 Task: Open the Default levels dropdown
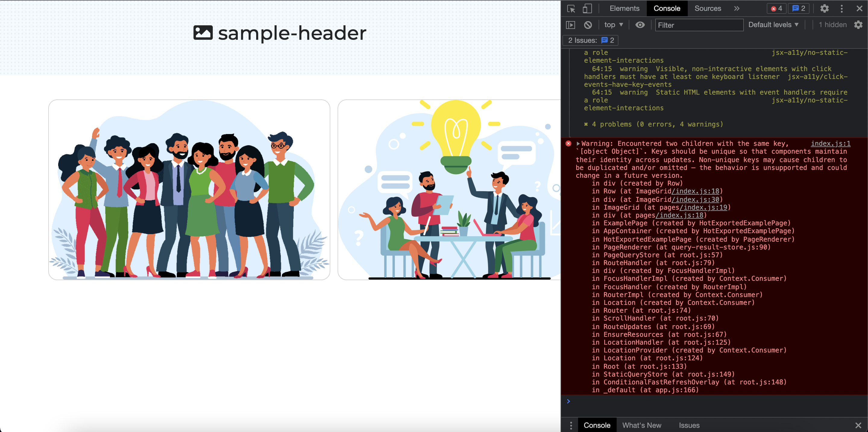coord(773,24)
